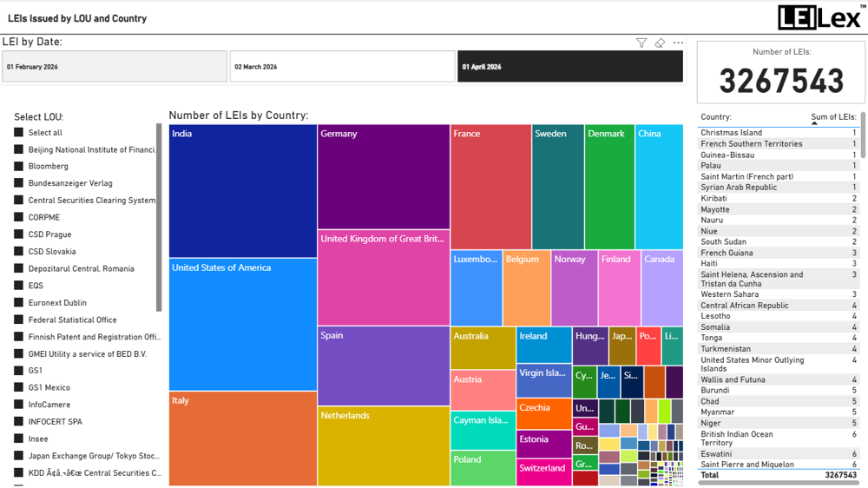This screenshot has height=488, width=868.
Task: Choose the 01 April 2026 date tile
Action: 569,67
